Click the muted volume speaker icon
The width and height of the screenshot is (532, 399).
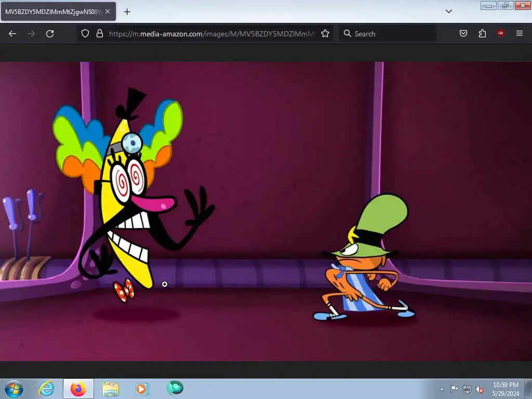coord(480,390)
